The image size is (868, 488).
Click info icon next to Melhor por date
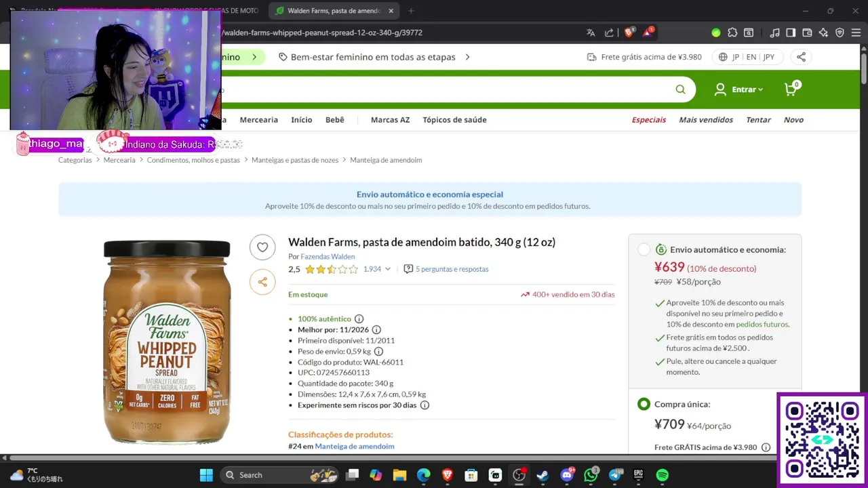tap(376, 330)
